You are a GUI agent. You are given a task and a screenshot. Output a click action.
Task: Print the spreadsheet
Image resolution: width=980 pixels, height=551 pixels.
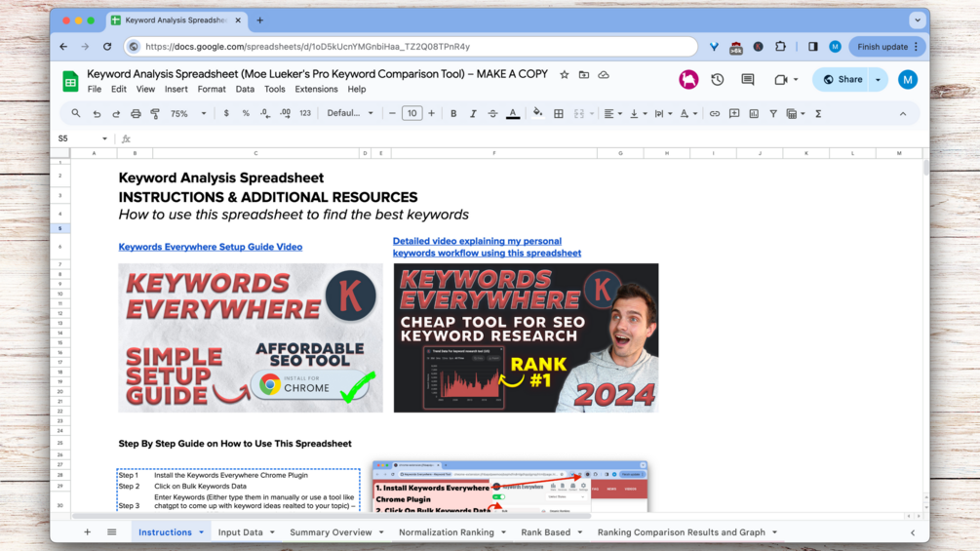coord(136,114)
